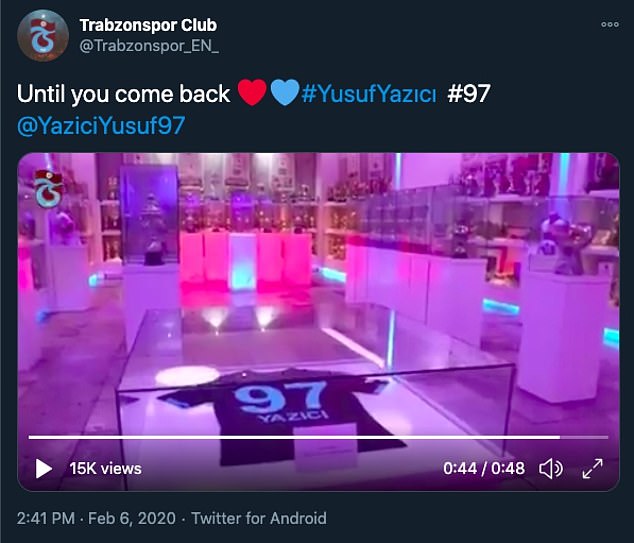Mute the video with speaker icon
Screen dimensions: 634x543
[551, 469]
